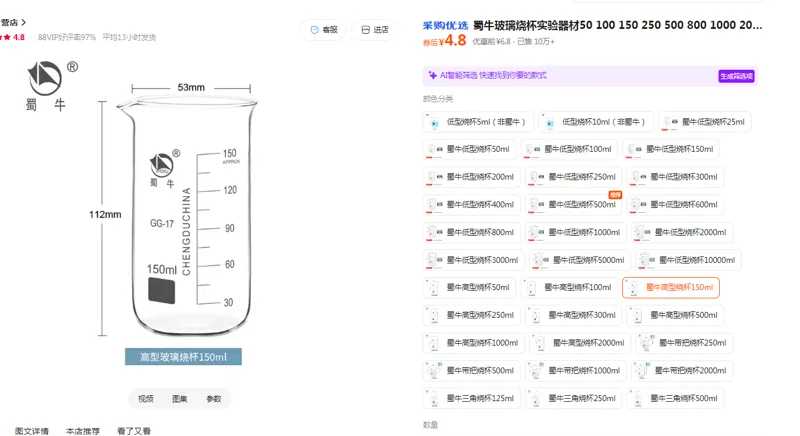
Task: Open the 看了又看 tab
Action: (134, 431)
